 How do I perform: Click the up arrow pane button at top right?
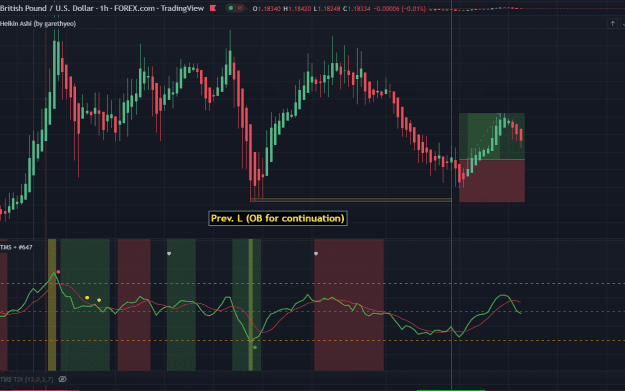613,24
